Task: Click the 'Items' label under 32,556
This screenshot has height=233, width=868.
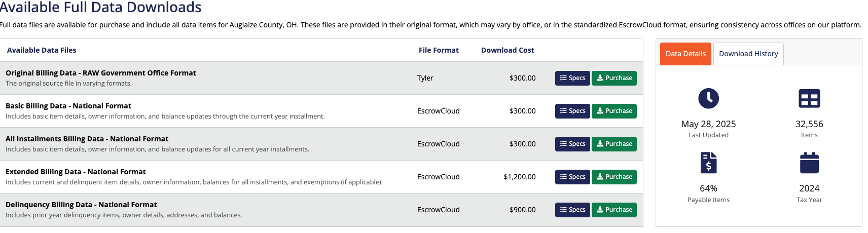Action: click(x=809, y=135)
